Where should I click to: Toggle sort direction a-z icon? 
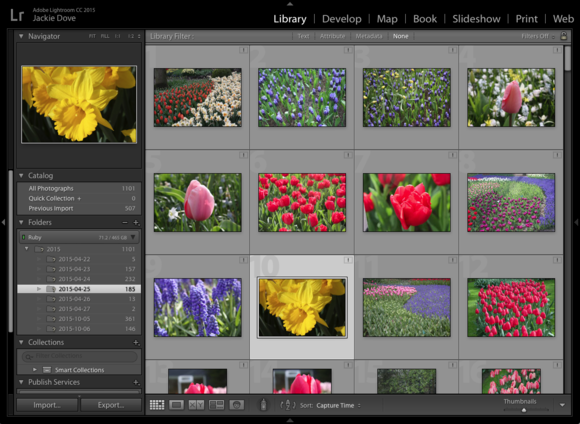click(x=288, y=405)
